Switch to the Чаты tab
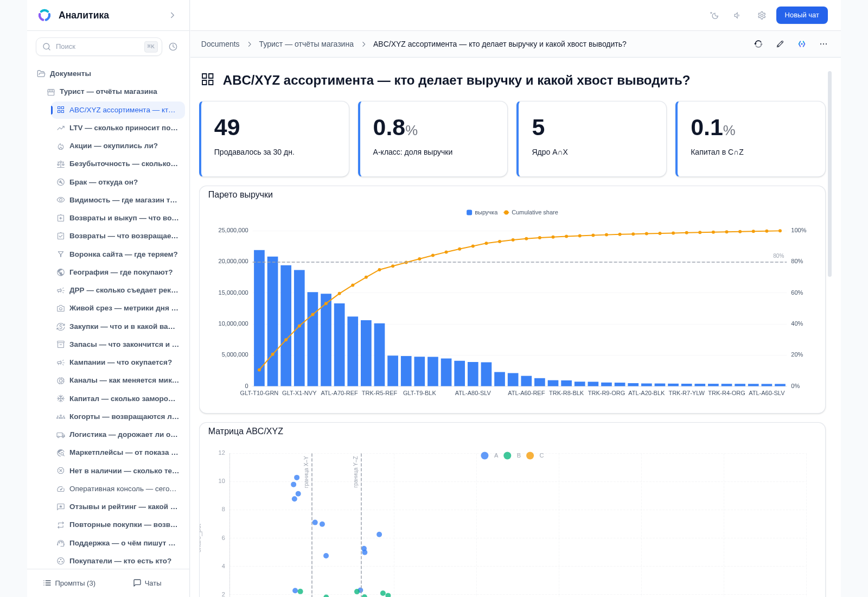The height and width of the screenshot is (597, 868). [x=148, y=583]
